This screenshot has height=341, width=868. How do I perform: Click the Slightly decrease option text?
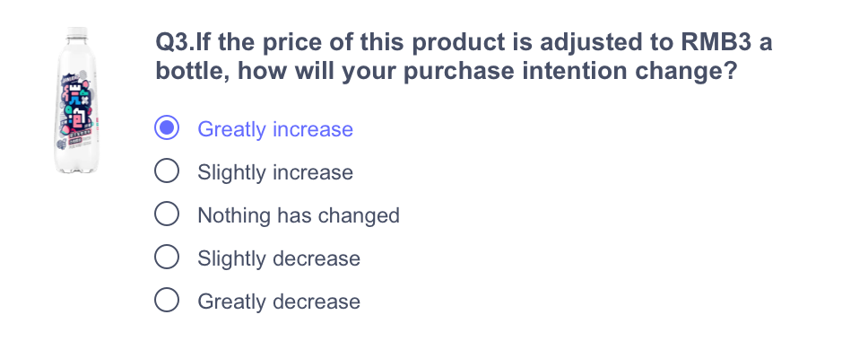279,258
